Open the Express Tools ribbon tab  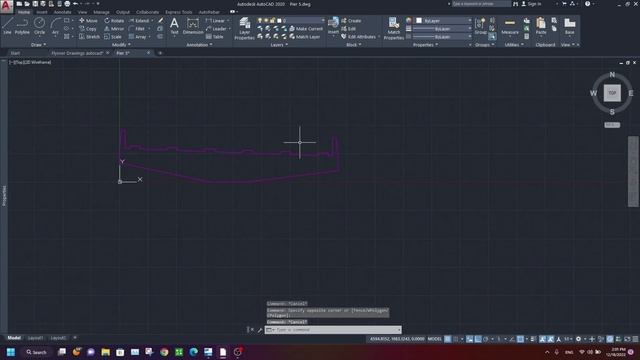(x=179, y=12)
